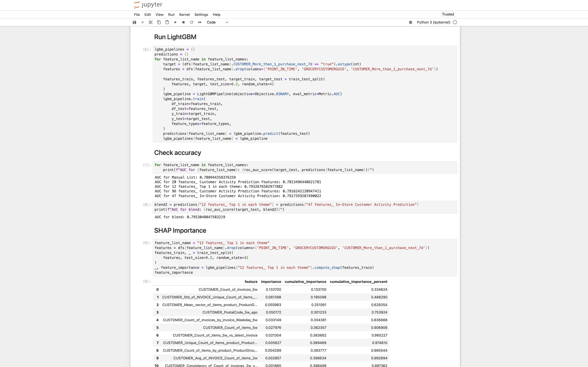Click Python 3 (ipykernel) kernel name
588x367 pixels.
coord(433,22)
